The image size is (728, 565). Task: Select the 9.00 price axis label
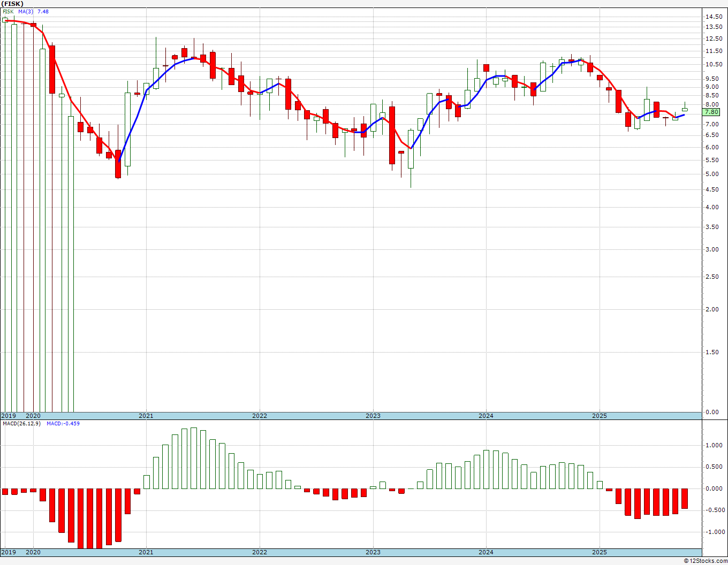(x=711, y=87)
